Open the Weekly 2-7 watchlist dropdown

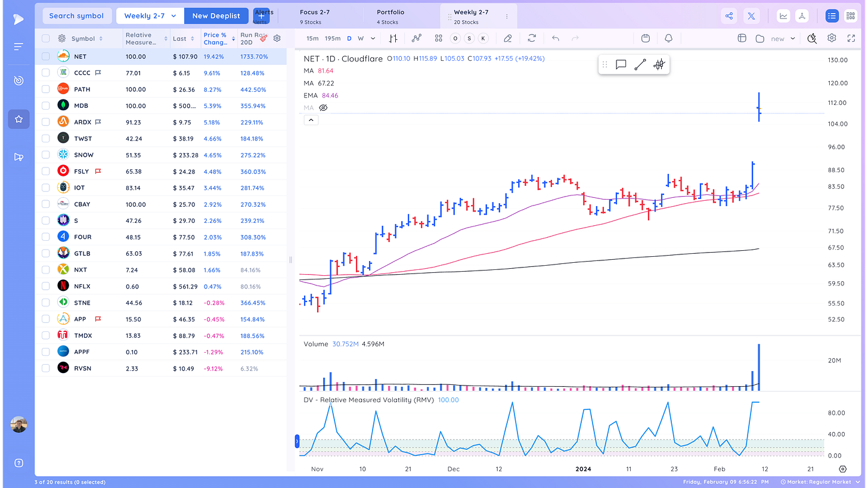(150, 16)
